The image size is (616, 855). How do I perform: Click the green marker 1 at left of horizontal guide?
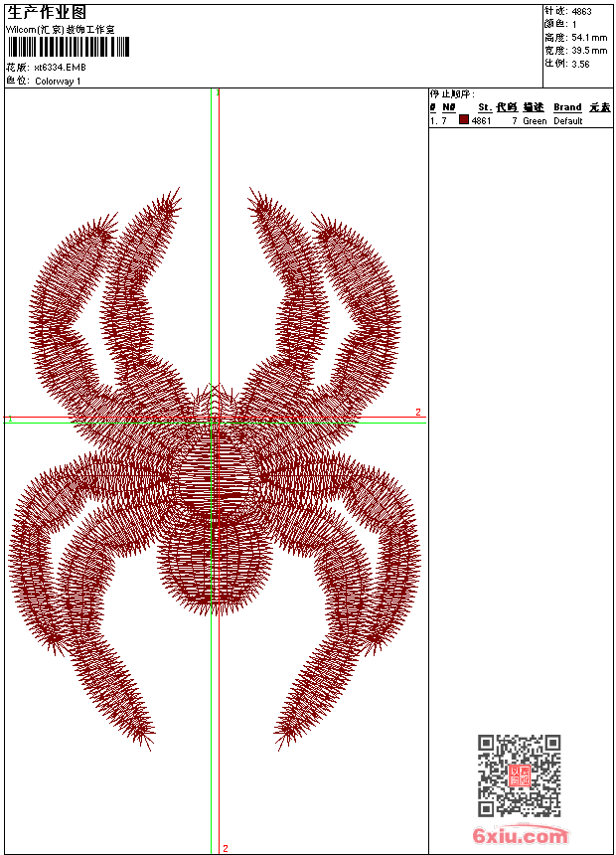click(x=11, y=419)
